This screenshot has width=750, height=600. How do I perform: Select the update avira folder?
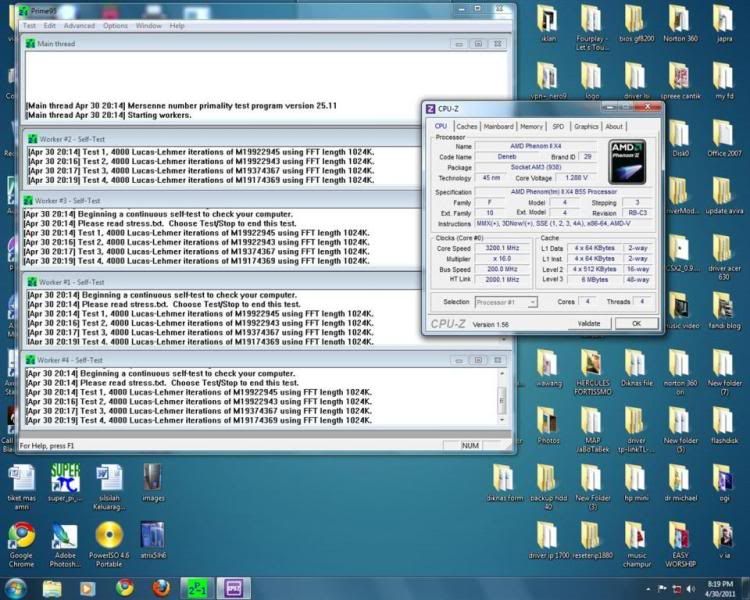(x=724, y=196)
